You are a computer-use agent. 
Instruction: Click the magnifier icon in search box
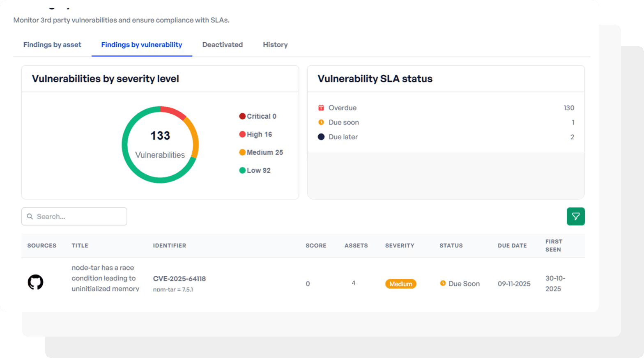(30, 216)
